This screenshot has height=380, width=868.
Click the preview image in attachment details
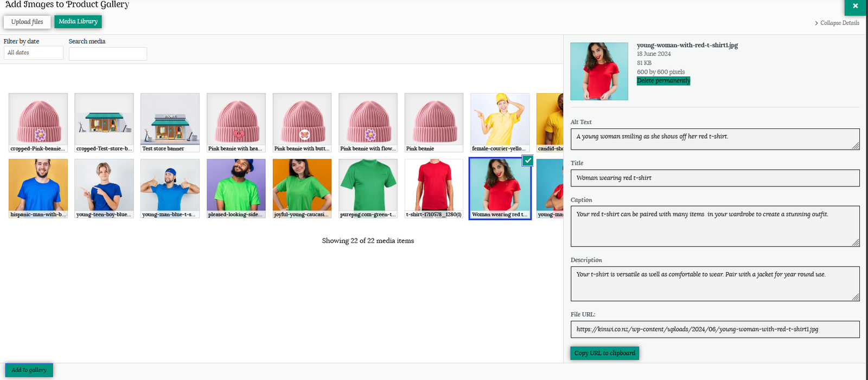pos(599,72)
